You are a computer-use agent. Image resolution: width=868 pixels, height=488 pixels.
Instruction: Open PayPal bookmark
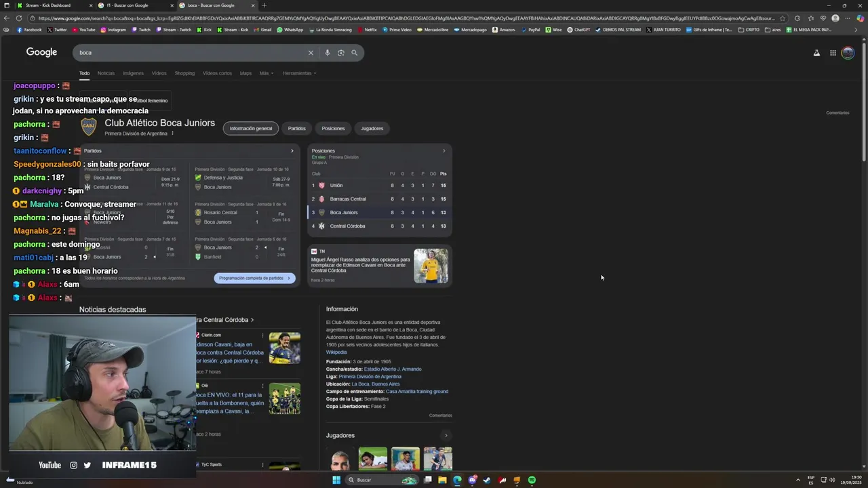[x=530, y=30]
